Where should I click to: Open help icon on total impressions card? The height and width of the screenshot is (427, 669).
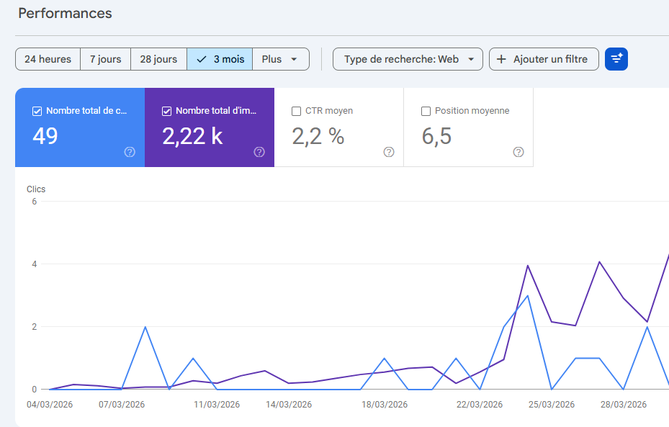[259, 152]
